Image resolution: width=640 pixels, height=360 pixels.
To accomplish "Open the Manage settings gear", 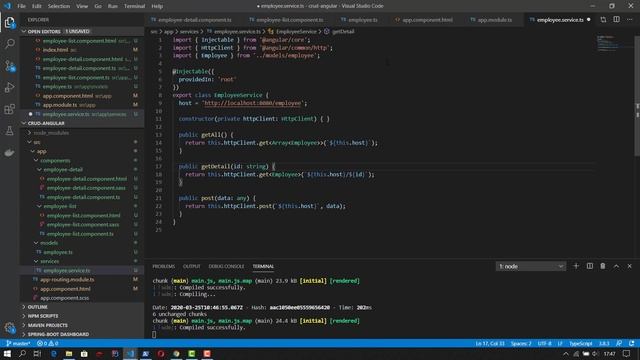I will [10, 327].
